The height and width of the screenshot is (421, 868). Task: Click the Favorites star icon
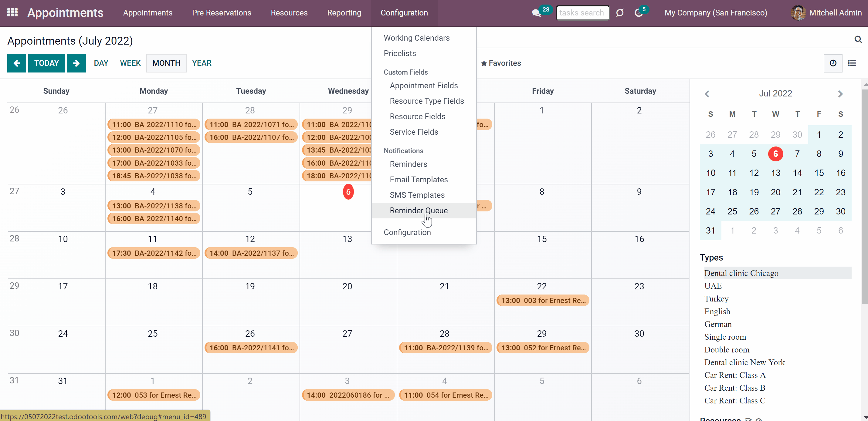coord(484,63)
